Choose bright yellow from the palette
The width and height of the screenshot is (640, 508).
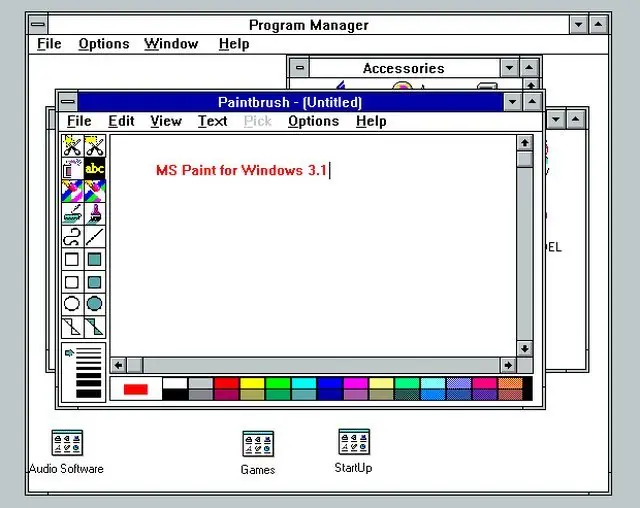tap(252, 383)
